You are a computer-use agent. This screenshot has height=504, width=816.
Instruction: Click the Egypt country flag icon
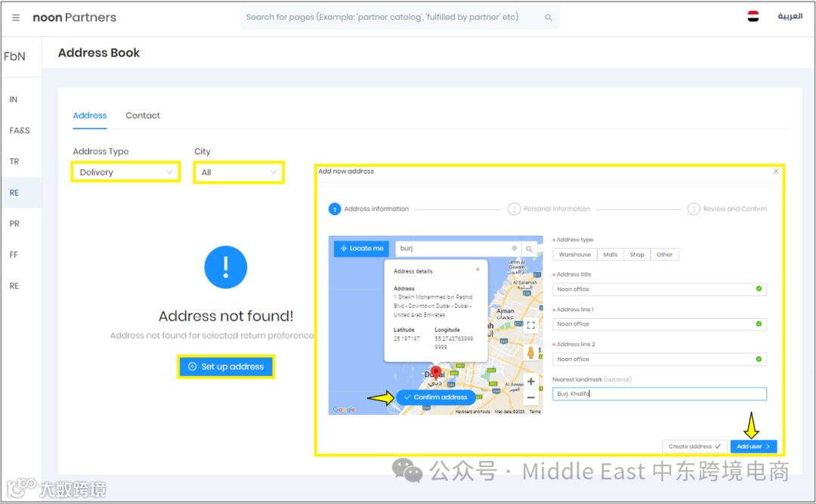click(x=753, y=17)
